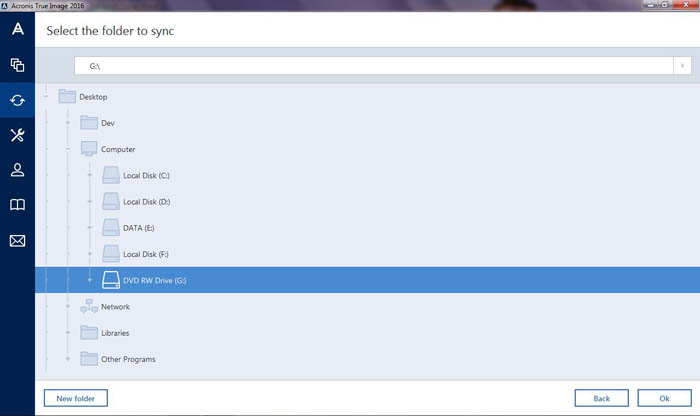
Task: Select the Computer label
Action: [118, 150]
